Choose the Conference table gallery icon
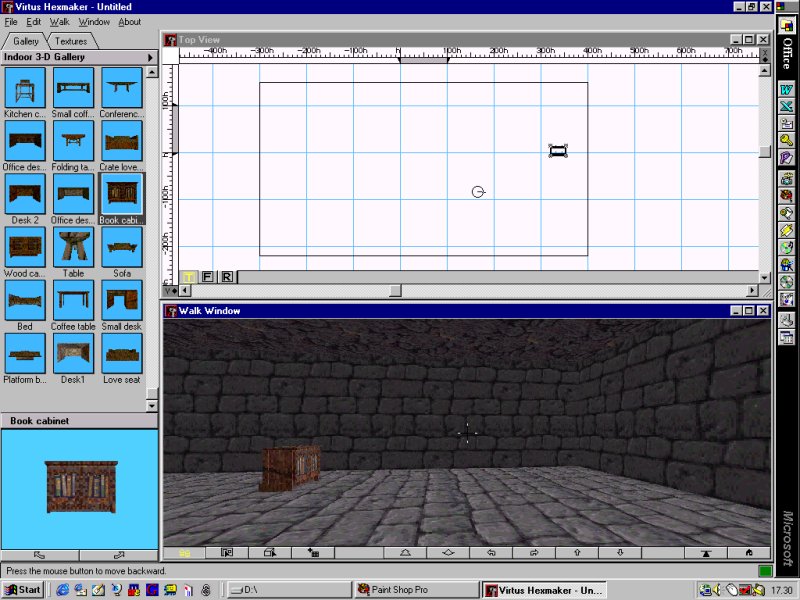 pos(121,87)
